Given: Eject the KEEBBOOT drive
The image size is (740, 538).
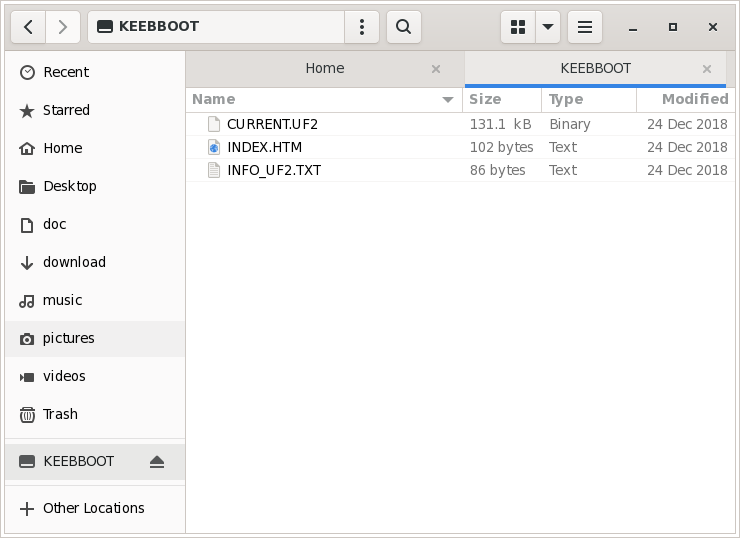Looking at the screenshot, I should click(x=157, y=462).
